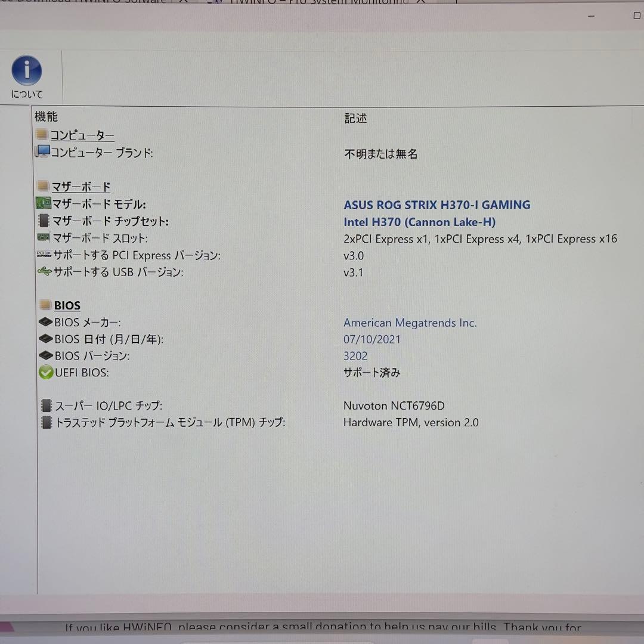
Task: Minimize the window
Action: (x=591, y=16)
